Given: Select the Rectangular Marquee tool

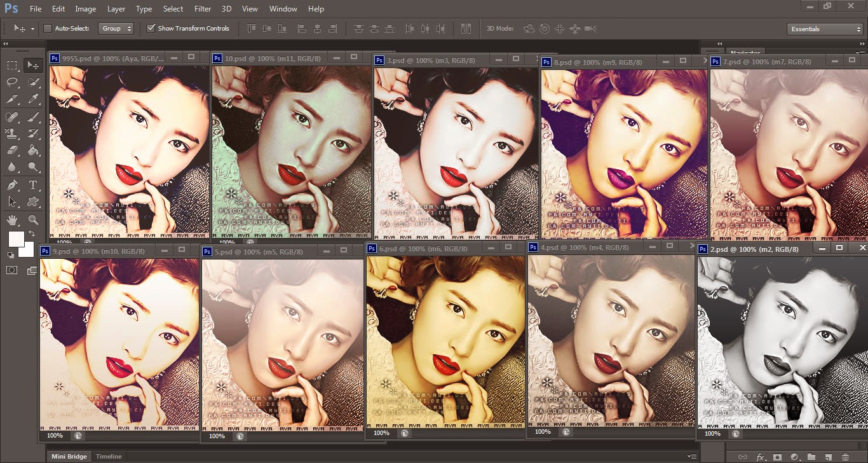Looking at the screenshot, I should click(x=12, y=65).
